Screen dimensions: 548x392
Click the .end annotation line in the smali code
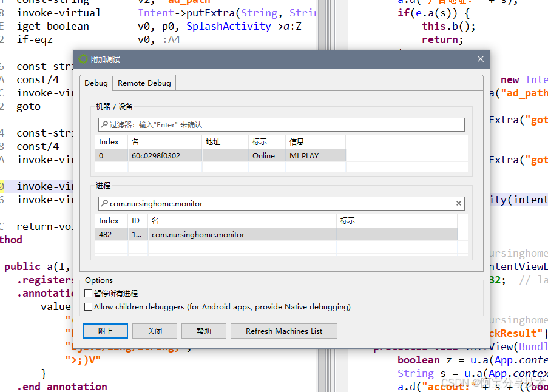tap(63, 387)
